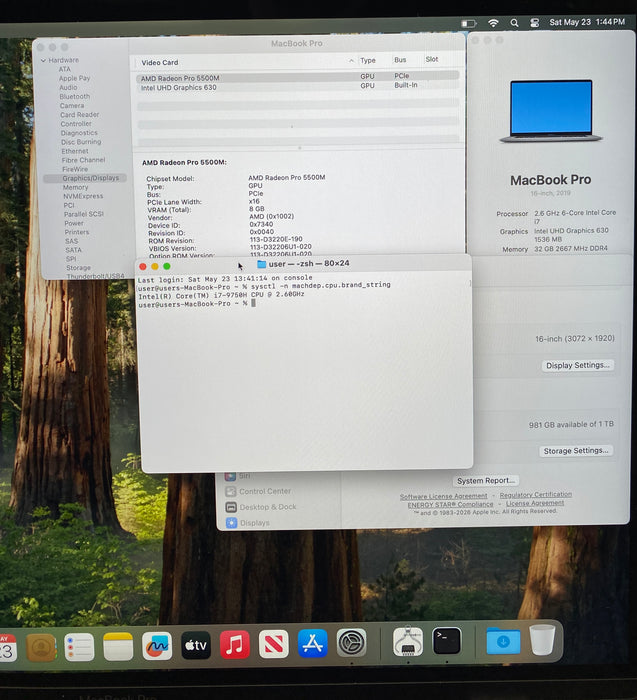Sort by Slot column header
This screenshot has width=637, height=700.
click(432, 59)
